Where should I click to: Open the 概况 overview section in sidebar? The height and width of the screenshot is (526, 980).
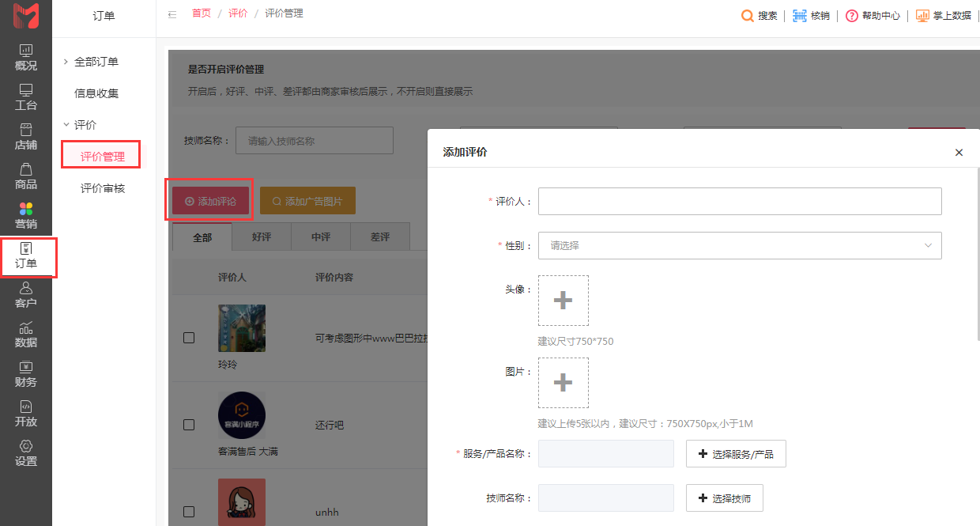26,57
